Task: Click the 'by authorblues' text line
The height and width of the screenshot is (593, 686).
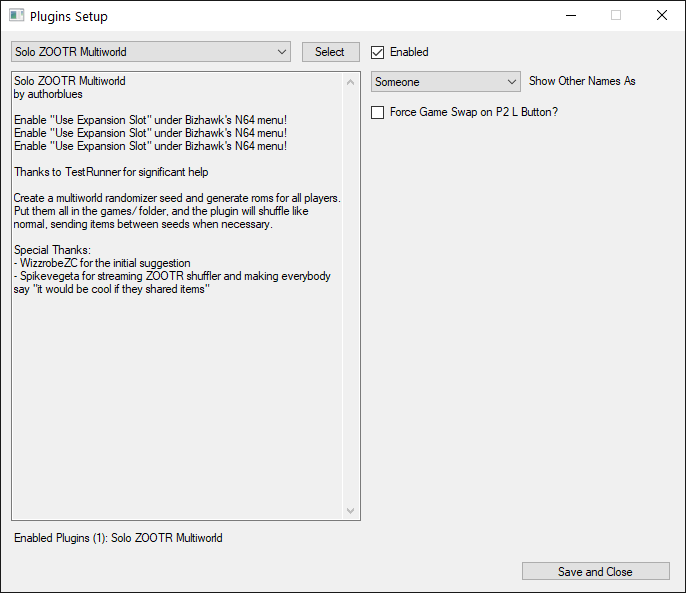Action: coord(48,94)
